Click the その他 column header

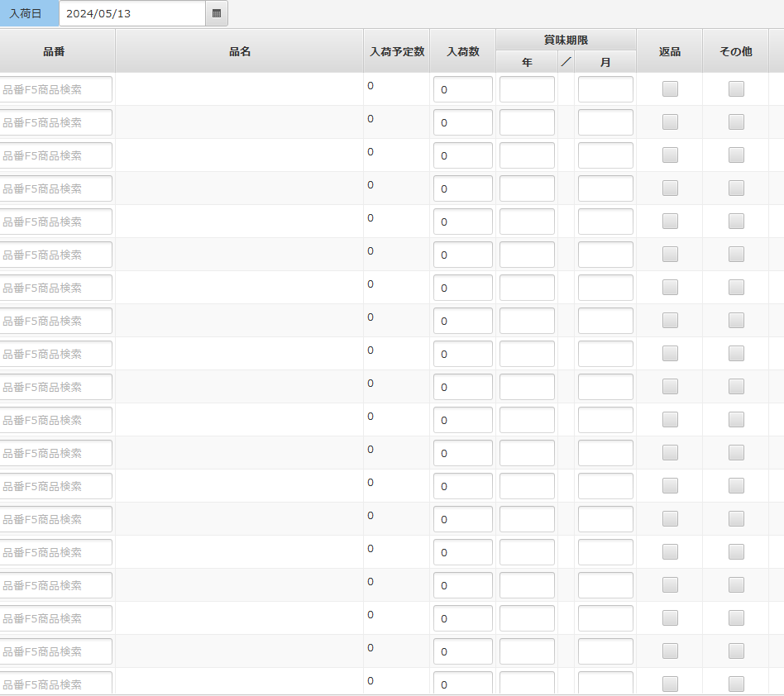click(735, 51)
